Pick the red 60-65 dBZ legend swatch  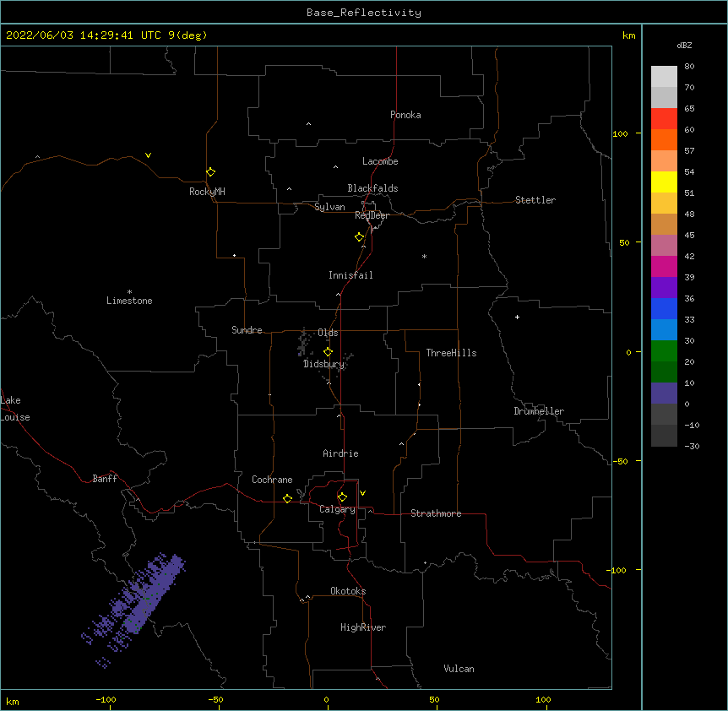coord(664,118)
